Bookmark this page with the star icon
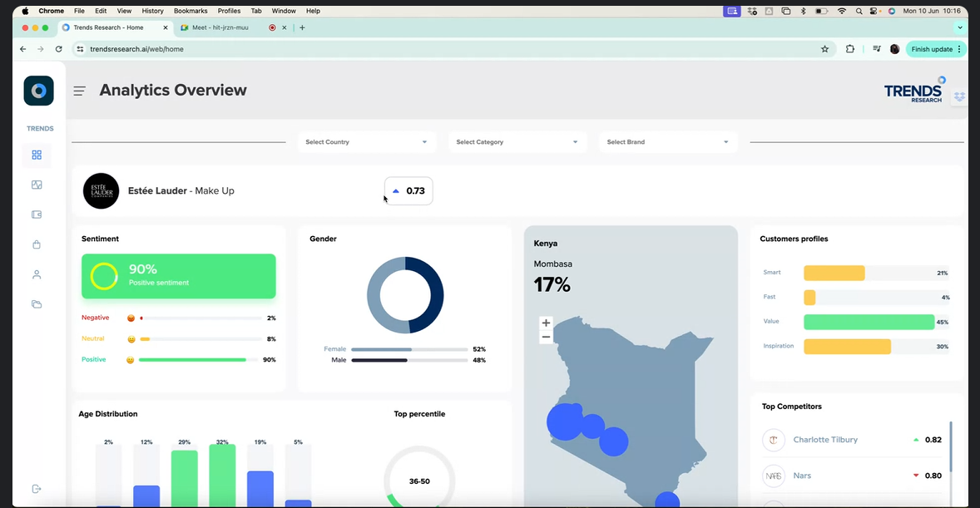Viewport: 980px width, 508px height. tap(824, 49)
